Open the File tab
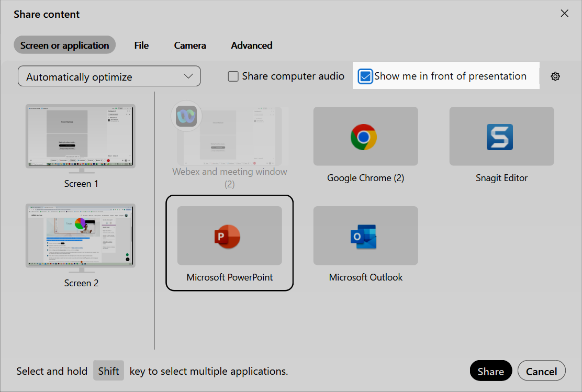The image size is (582, 392). [141, 46]
